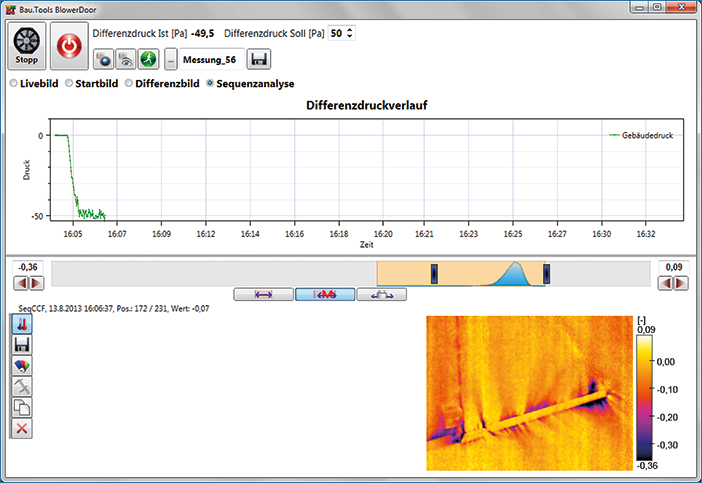
Task: Maximize the Bau.Tools BlowerDoor window
Action: coord(657,7)
